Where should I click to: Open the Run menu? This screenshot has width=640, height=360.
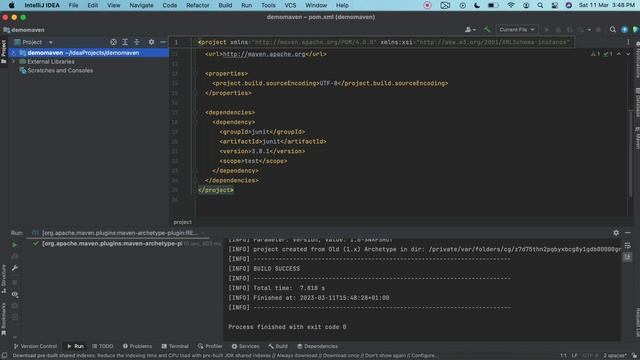(247, 5)
